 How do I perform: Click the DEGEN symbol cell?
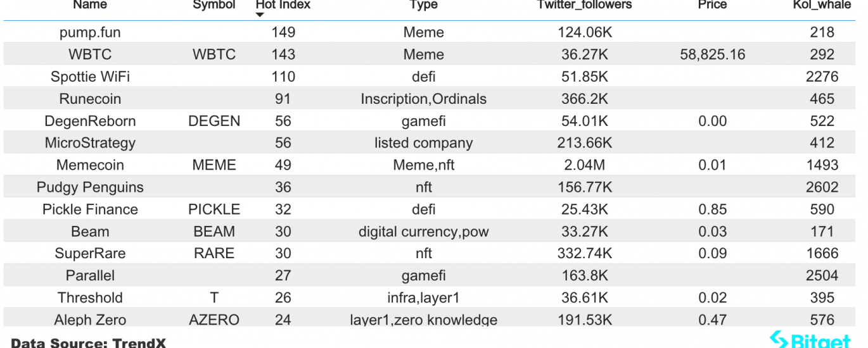click(x=214, y=121)
